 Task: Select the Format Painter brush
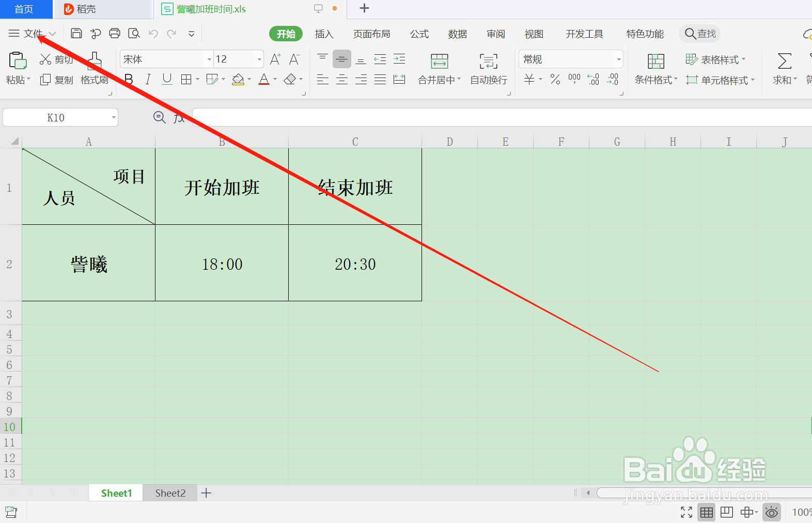click(x=95, y=60)
